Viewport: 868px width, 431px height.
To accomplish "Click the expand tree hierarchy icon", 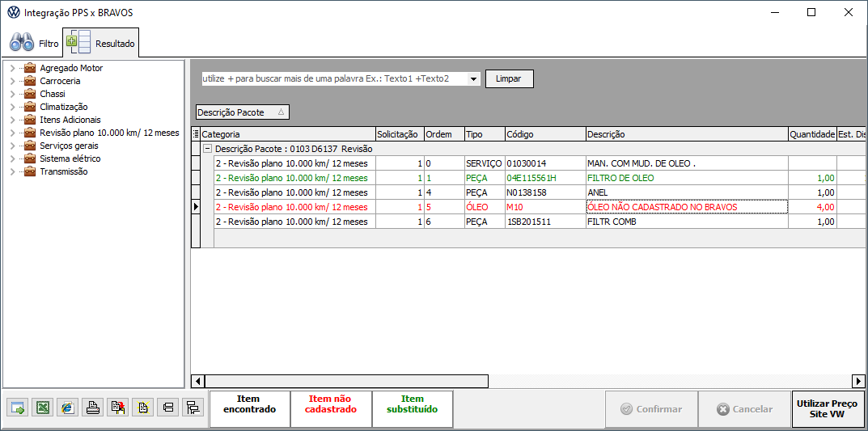I will (193, 408).
